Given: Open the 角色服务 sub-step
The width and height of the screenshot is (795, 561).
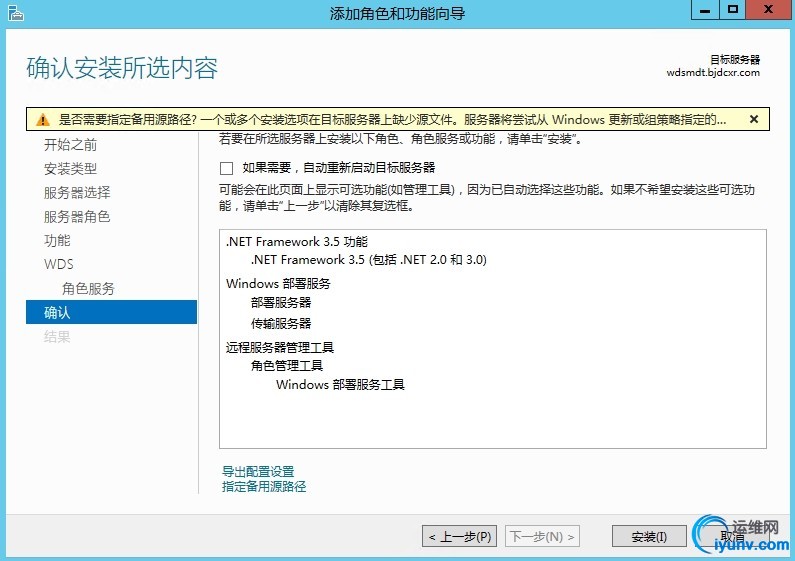Looking at the screenshot, I should point(88,289).
